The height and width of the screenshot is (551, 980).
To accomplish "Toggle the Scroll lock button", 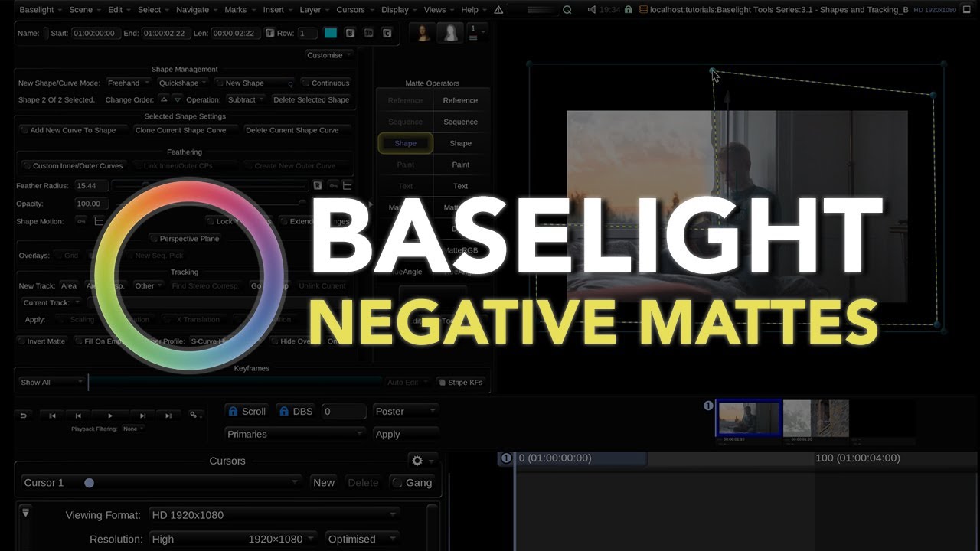I will (x=247, y=411).
